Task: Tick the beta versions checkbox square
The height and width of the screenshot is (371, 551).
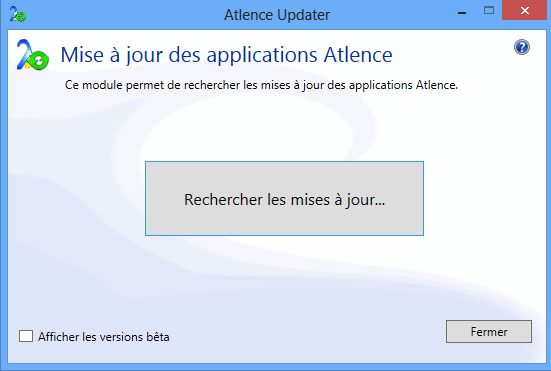Action: click(26, 336)
